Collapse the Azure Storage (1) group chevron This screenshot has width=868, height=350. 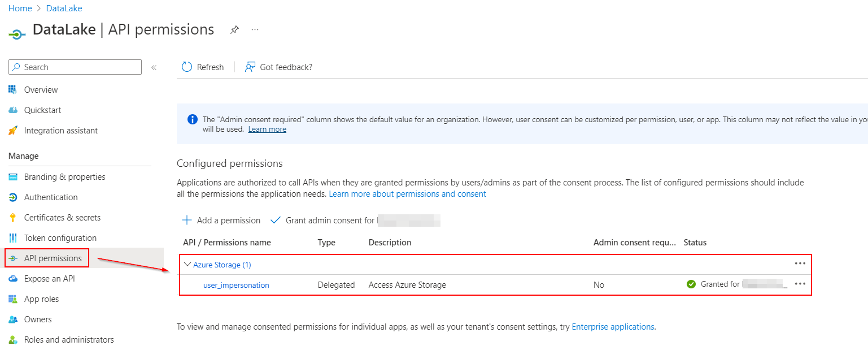tap(187, 264)
